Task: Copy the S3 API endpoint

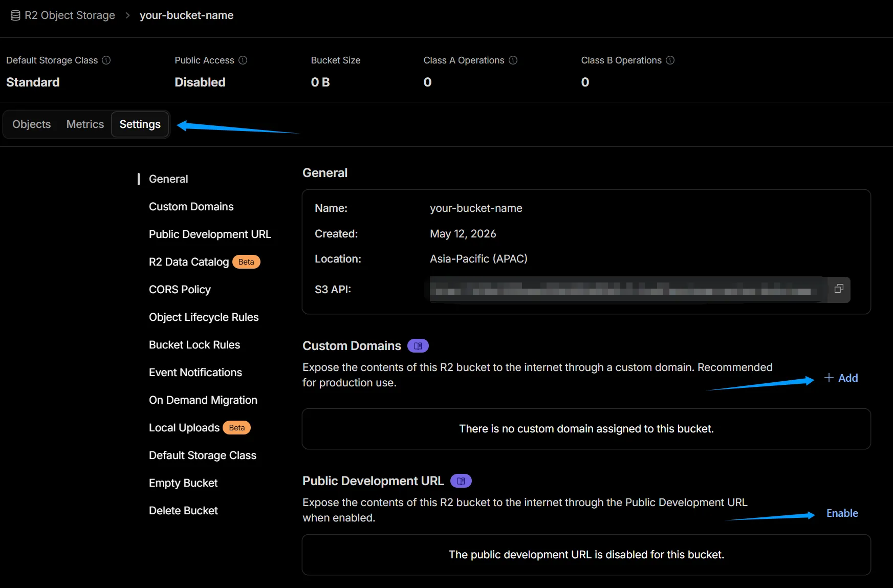Action: point(839,289)
